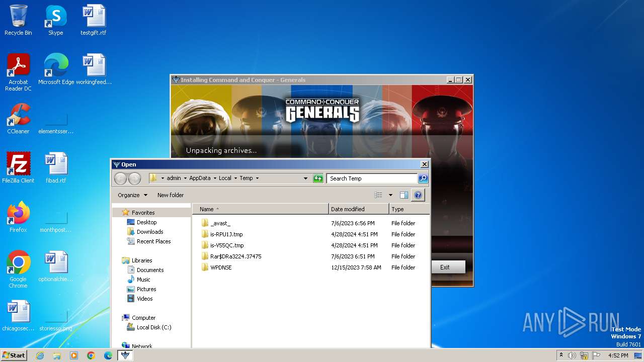The width and height of the screenshot is (644, 362).
Task: Open workingfeed document on desktop
Action: point(94,69)
